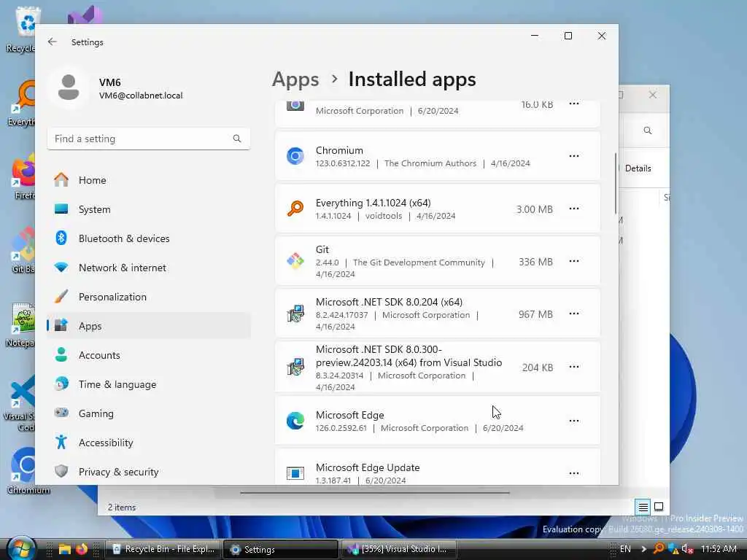
Task: Open more options for .NET SDK 8.0.204
Action: pyautogui.click(x=574, y=314)
